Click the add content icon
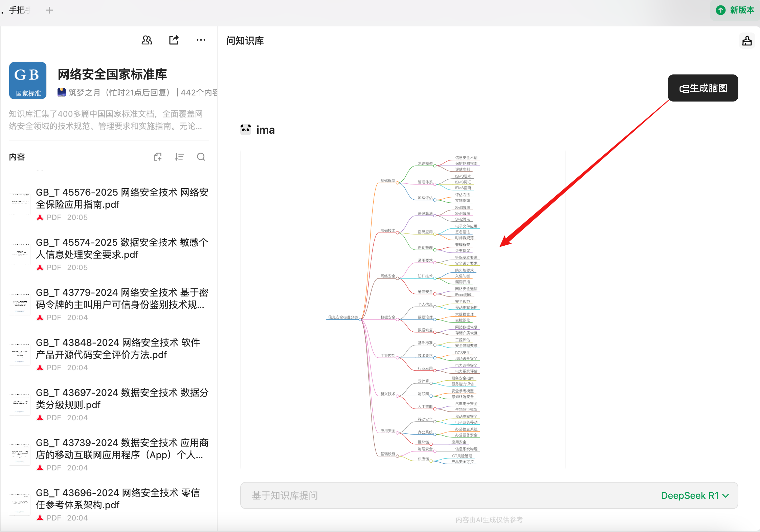760x532 pixels. click(x=158, y=157)
